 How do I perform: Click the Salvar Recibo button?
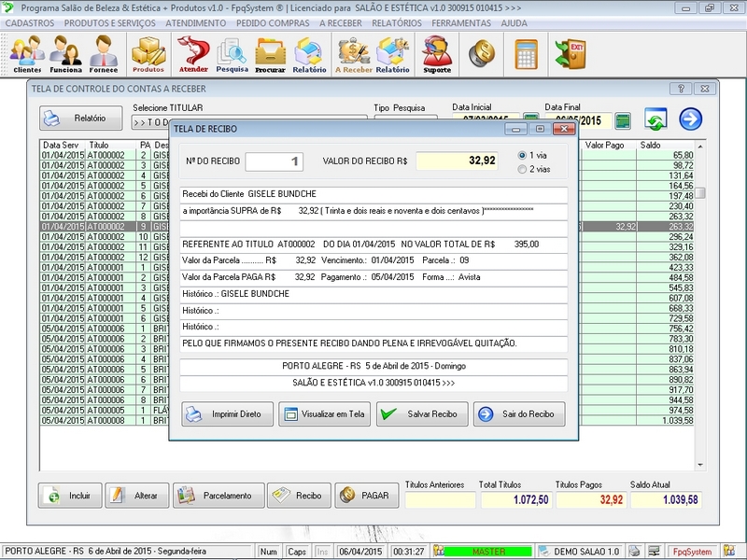pos(422,413)
